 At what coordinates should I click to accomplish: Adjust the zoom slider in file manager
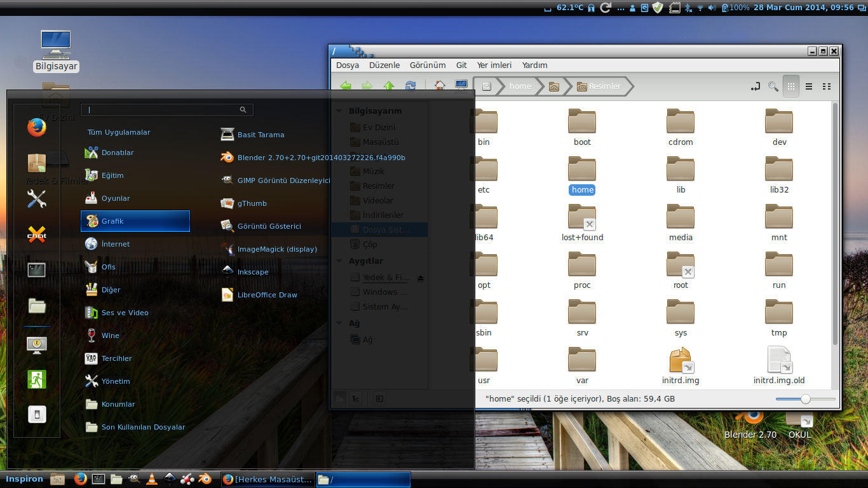(x=806, y=399)
